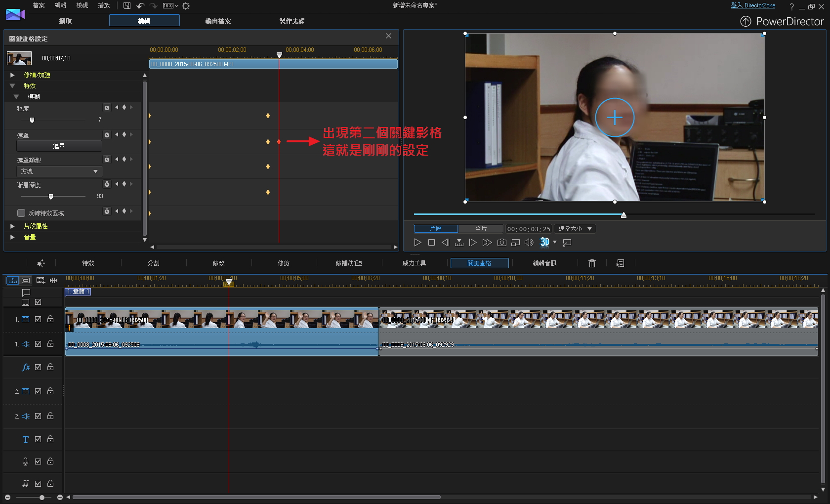
Task: Expand the 修補/加強 section
Action: 12,75
